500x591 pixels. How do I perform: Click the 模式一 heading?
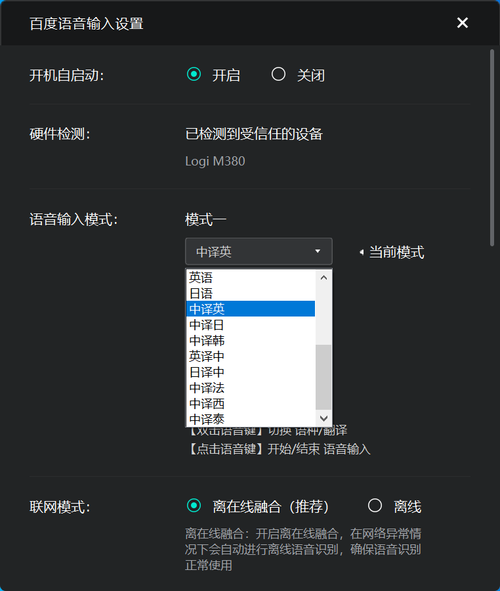click(x=206, y=219)
